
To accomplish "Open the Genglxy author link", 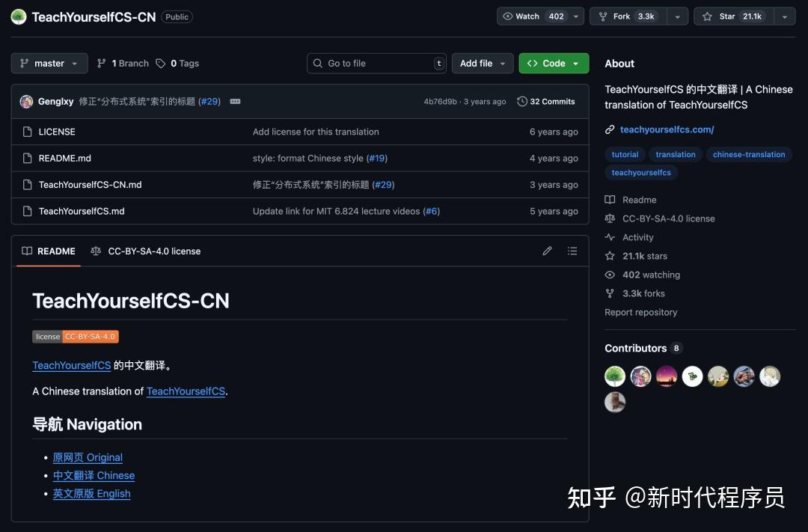I will (55, 102).
